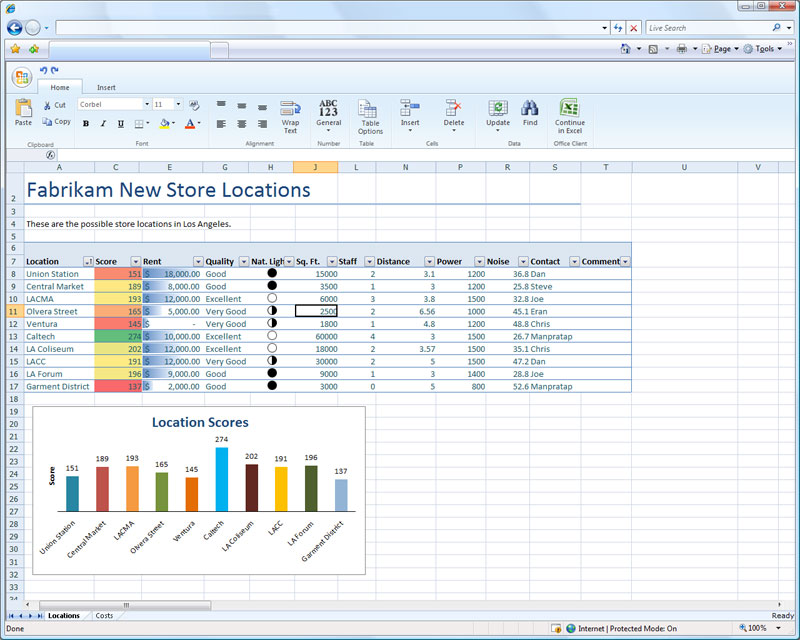The width and height of the screenshot is (800, 640).
Task: Toggle Wrap Text for the cell
Action: click(x=290, y=115)
